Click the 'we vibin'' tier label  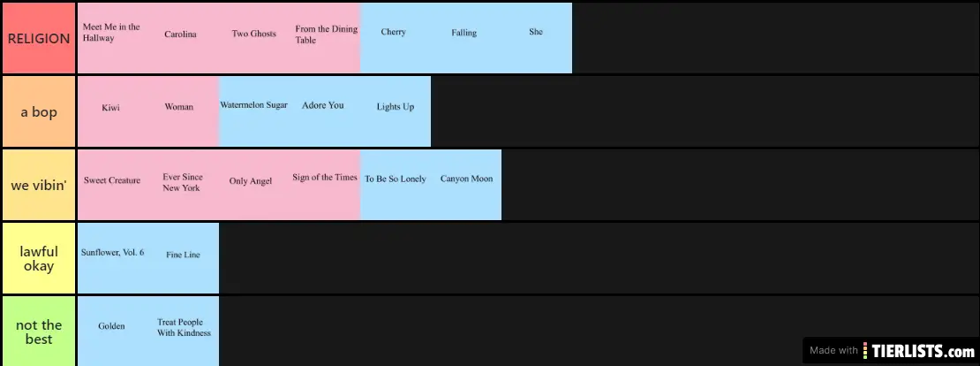pos(39,186)
